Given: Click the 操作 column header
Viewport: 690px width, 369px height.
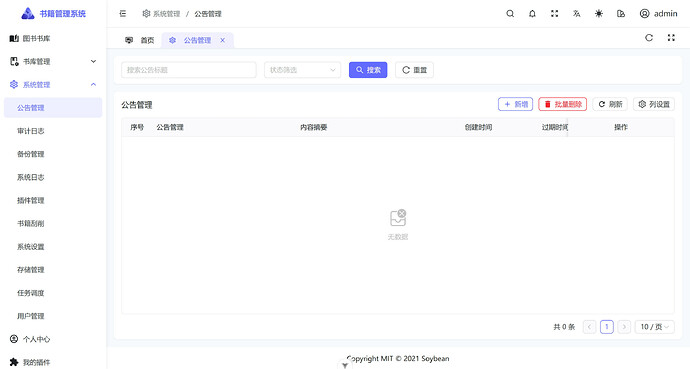Looking at the screenshot, I should coord(620,127).
